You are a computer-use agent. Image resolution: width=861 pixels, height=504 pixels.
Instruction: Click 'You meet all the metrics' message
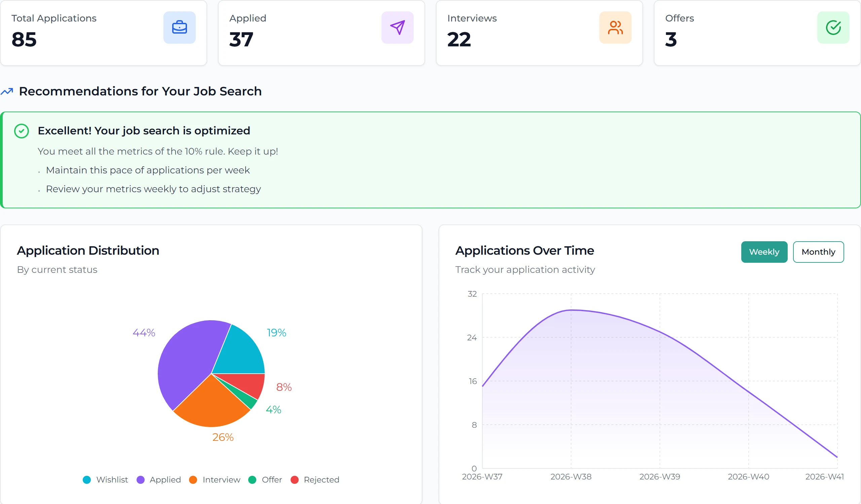pos(158,151)
